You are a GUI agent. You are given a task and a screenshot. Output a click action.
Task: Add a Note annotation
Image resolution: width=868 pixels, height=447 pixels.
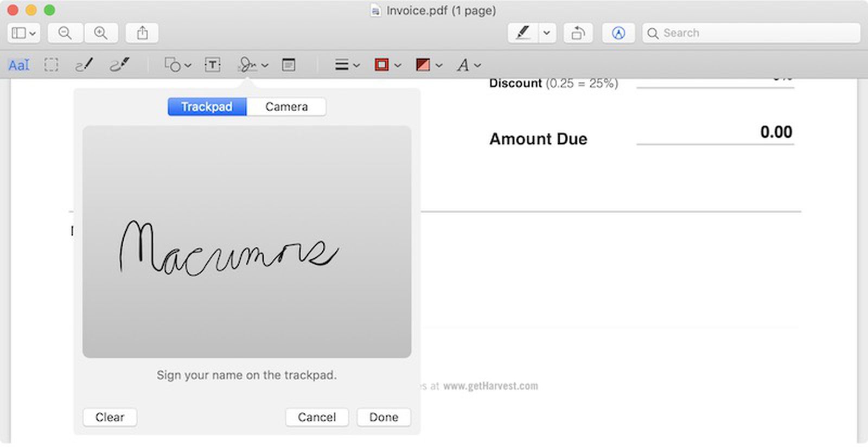coord(289,65)
